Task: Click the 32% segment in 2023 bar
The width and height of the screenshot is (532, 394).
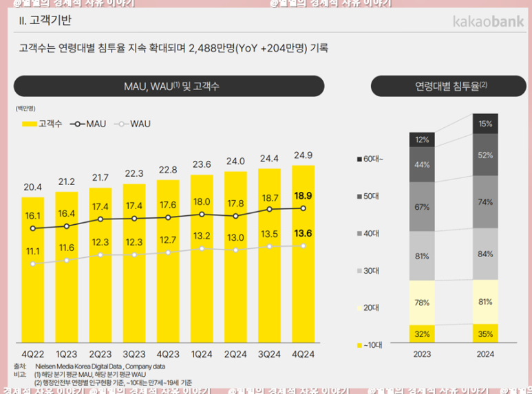Action: coord(422,334)
